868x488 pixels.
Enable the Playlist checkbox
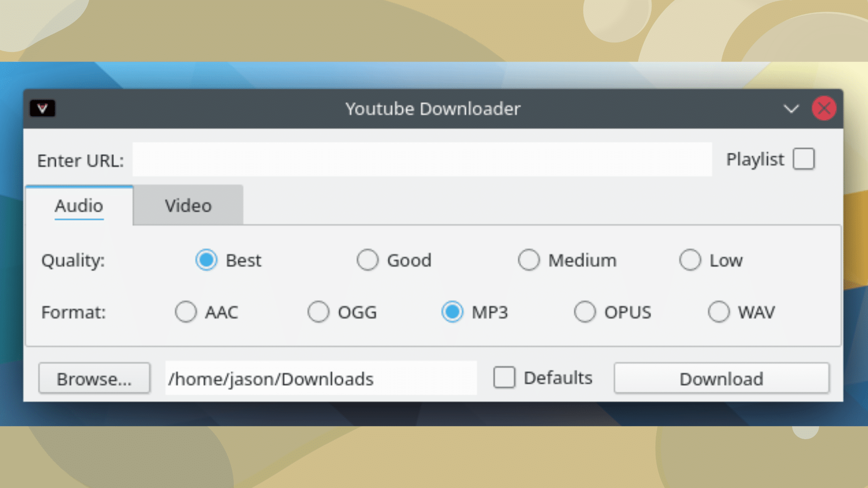(x=804, y=159)
